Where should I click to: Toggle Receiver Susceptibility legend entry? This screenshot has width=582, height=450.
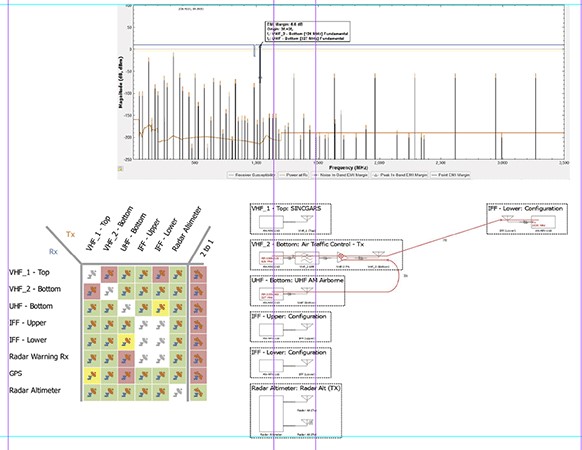click(x=252, y=175)
